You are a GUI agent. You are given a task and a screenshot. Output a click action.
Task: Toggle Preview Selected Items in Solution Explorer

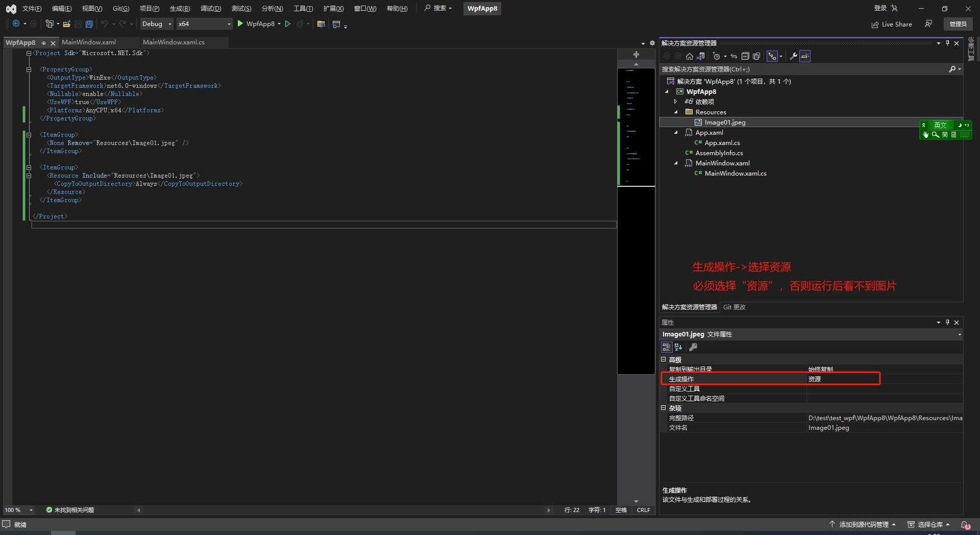click(x=805, y=56)
